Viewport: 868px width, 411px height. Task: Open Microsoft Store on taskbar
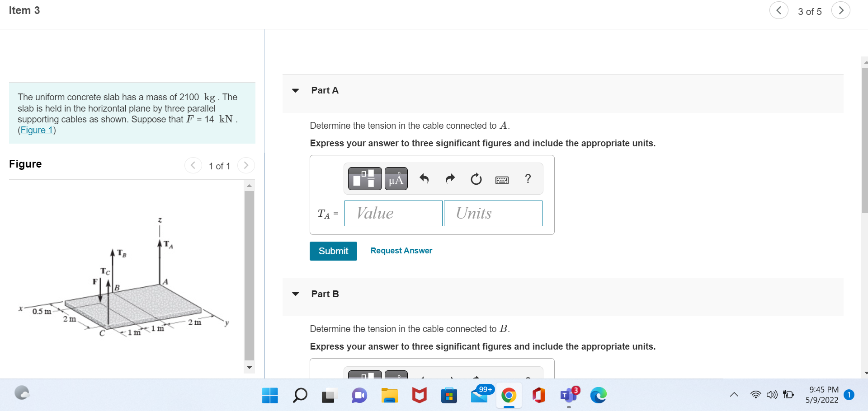coord(449,396)
